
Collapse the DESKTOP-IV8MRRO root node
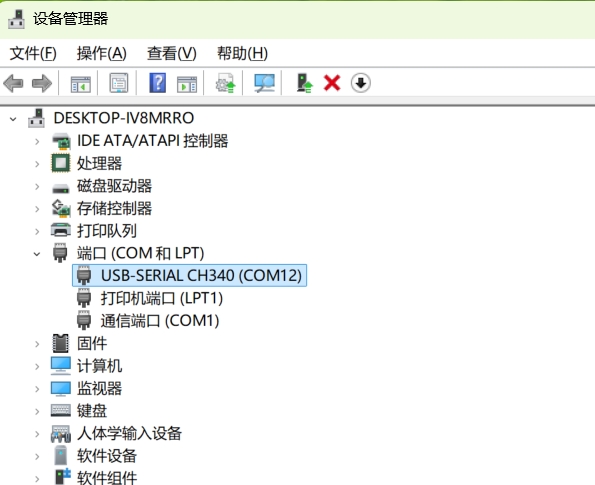pos(13,119)
